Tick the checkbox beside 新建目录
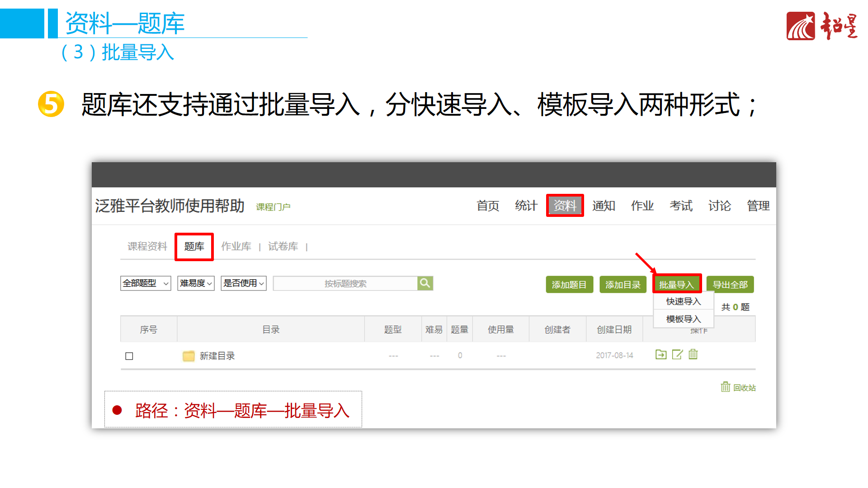The height and width of the screenshot is (488, 868). [x=129, y=356]
